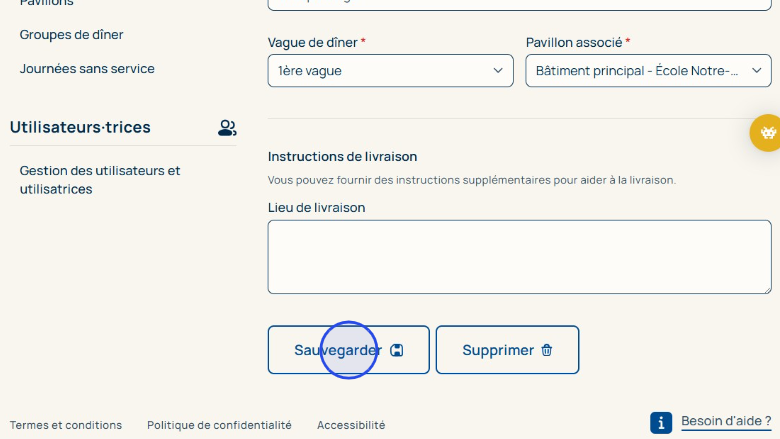Open Groupes de dîner in sidebar
The height and width of the screenshot is (439, 780).
tap(72, 35)
